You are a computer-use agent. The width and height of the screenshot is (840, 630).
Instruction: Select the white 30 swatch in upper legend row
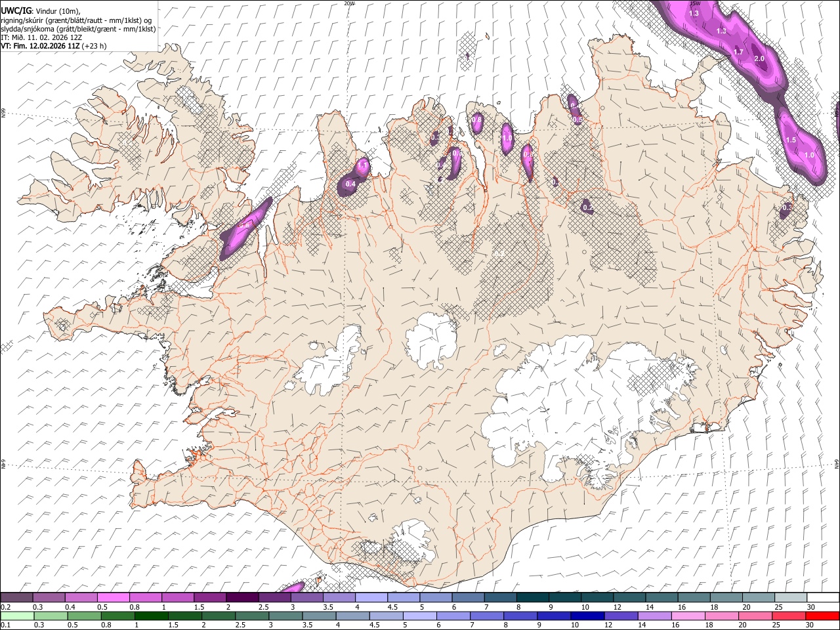tap(822, 598)
